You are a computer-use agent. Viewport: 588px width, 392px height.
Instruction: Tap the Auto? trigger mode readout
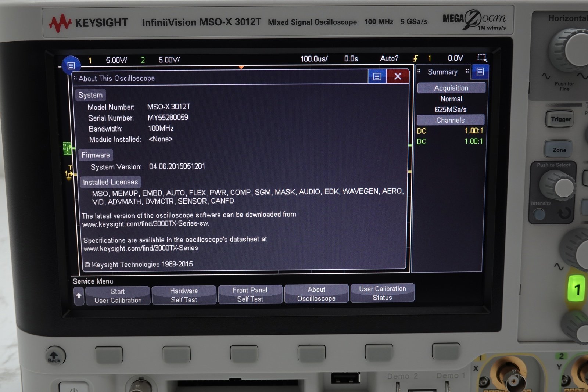coord(389,58)
